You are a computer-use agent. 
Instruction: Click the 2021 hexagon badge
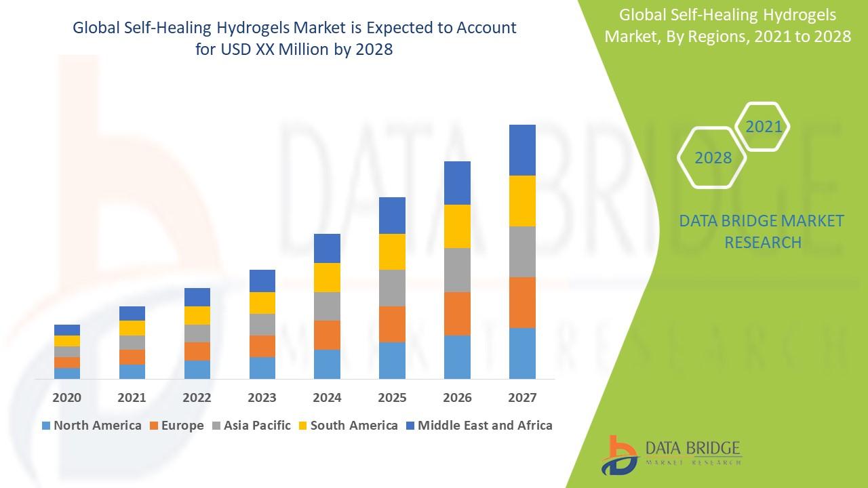click(x=763, y=127)
